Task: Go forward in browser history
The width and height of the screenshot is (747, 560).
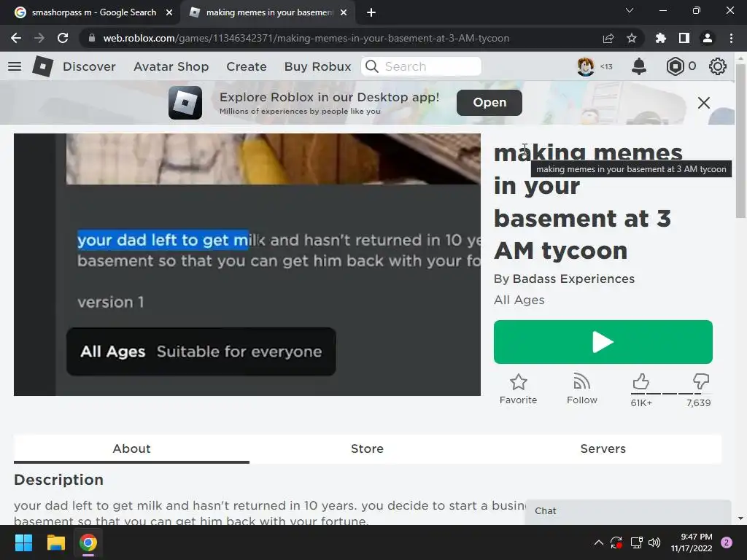Action: pos(39,38)
